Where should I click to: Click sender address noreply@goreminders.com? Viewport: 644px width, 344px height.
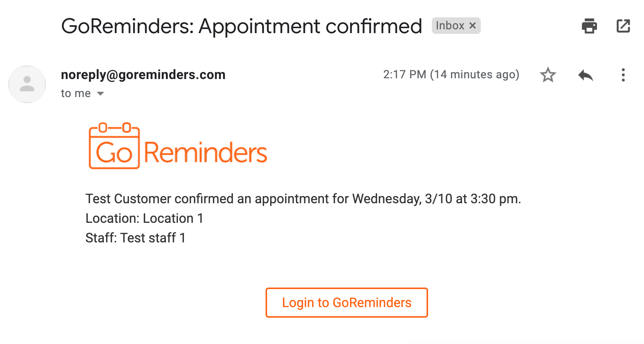(143, 75)
